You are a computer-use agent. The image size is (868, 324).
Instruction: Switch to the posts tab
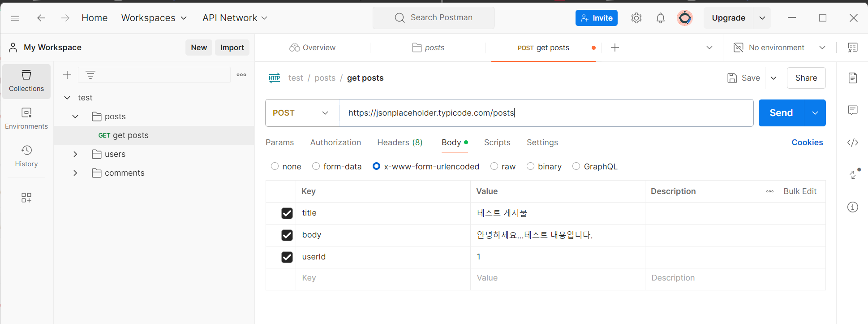pyautogui.click(x=428, y=48)
